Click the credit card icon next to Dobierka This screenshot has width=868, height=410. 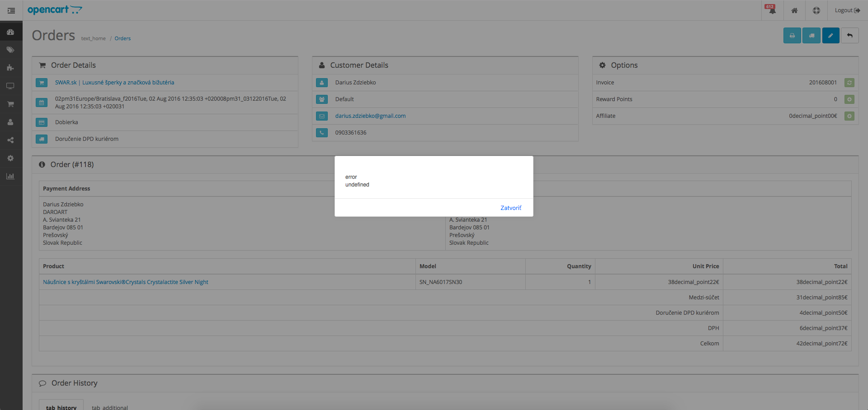[x=42, y=122]
